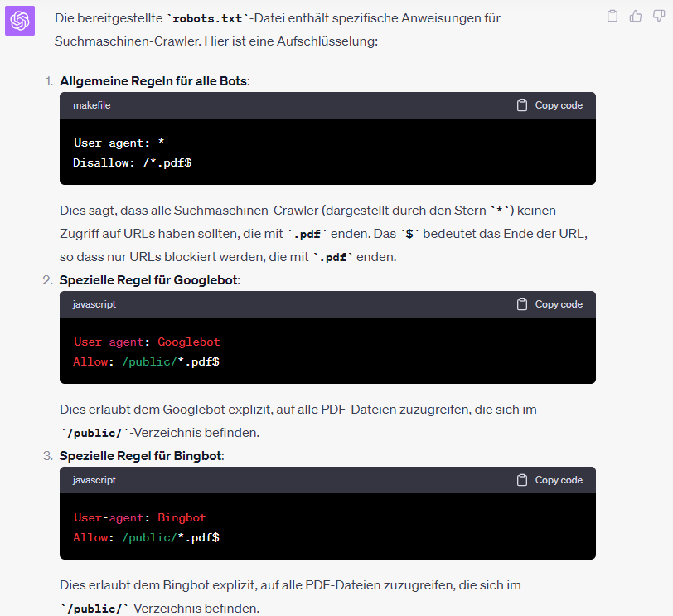The width and height of the screenshot is (673, 616).
Task: Click the "Disallow: /*.pdf$" code line
Action: click(x=133, y=162)
